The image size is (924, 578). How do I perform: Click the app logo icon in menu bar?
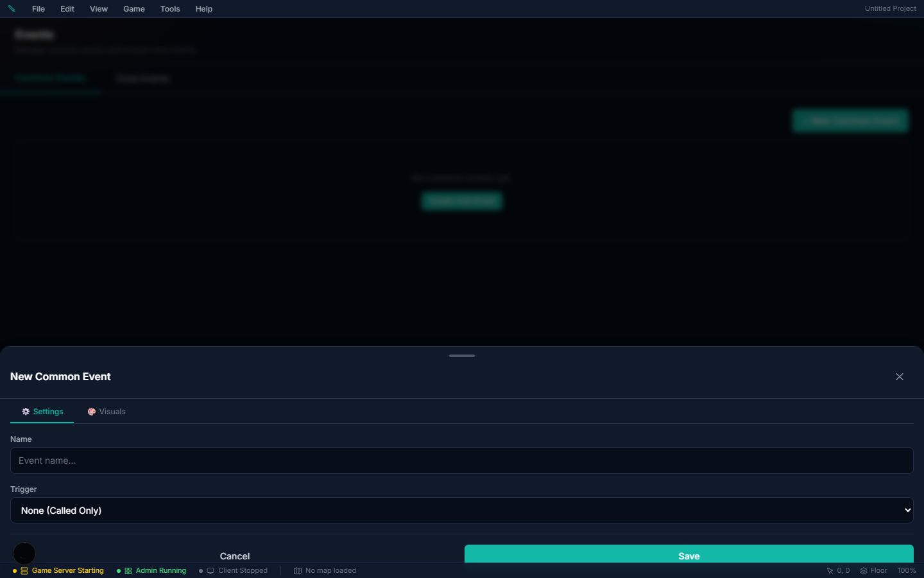pos(12,8)
